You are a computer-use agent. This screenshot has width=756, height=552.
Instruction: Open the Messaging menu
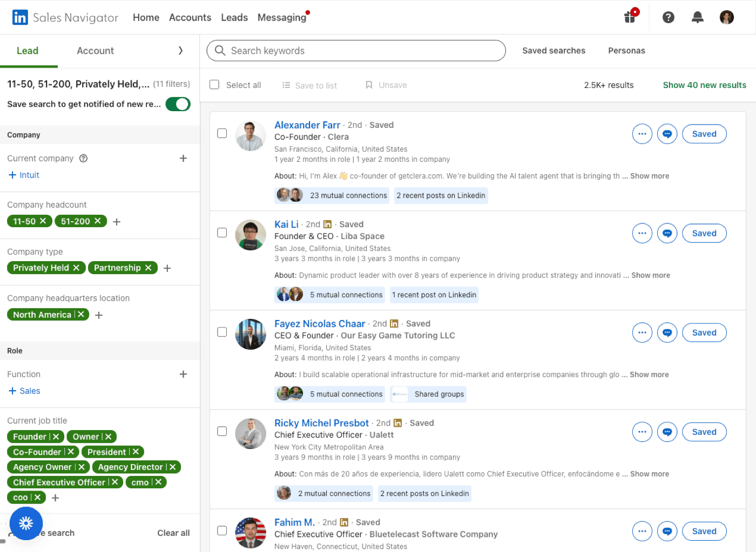point(282,17)
